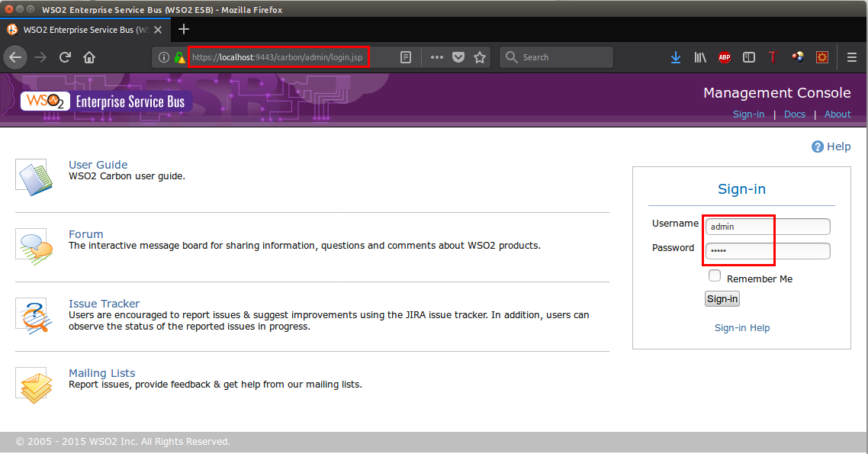Viewport: 868px width, 454px height.
Task: Click the back navigation arrow
Action: [16, 57]
